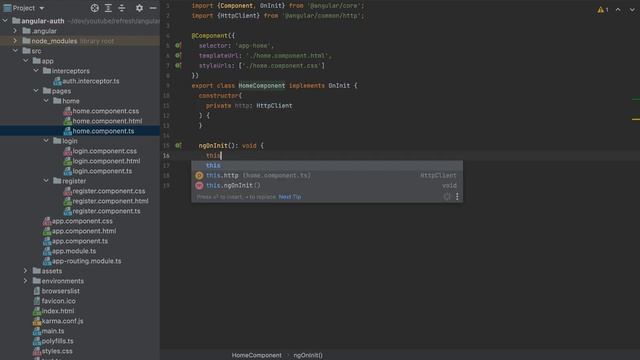Viewport: 640px width, 360px height.
Task: Open index.html file
Action: [58, 311]
